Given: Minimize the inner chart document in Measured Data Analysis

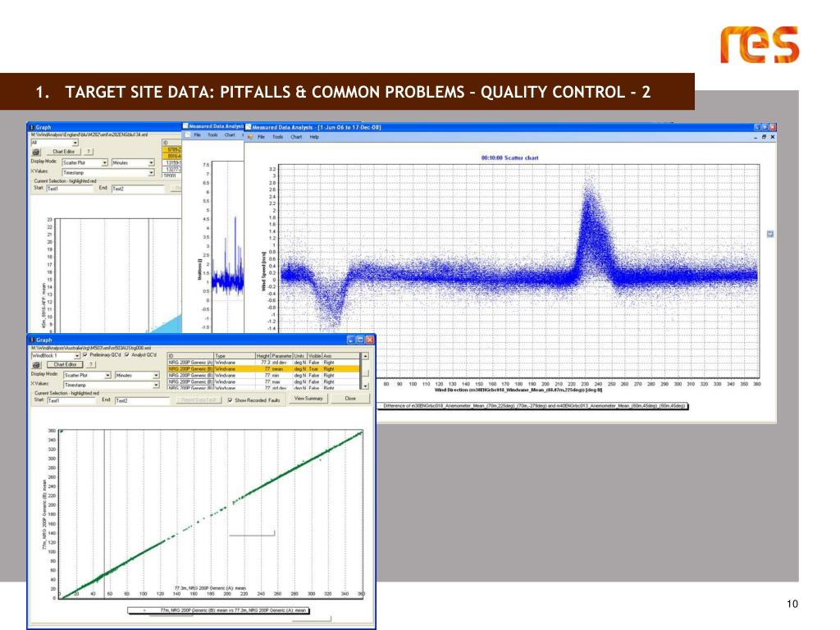Looking at the screenshot, I should [756, 137].
